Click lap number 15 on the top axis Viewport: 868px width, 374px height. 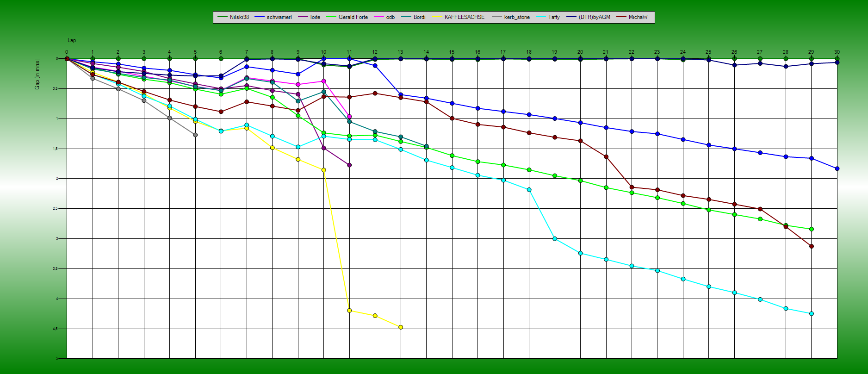[x=452, y=52]
